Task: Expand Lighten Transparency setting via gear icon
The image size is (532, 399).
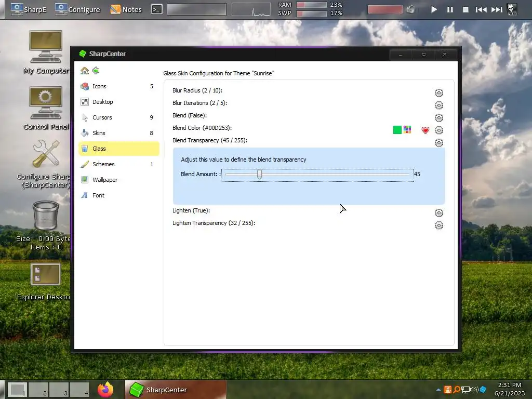Action: point(438,225)
